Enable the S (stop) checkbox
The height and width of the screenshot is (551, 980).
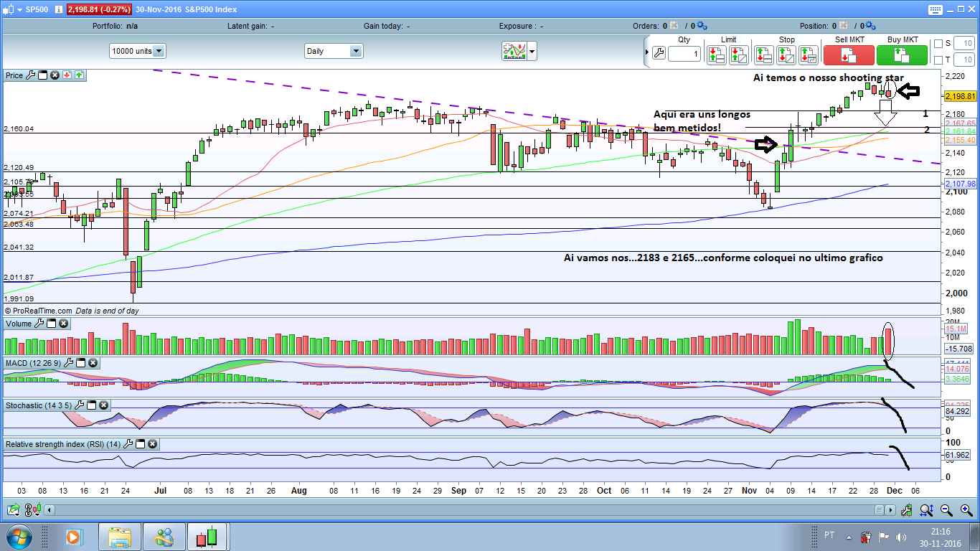(938, 44)
